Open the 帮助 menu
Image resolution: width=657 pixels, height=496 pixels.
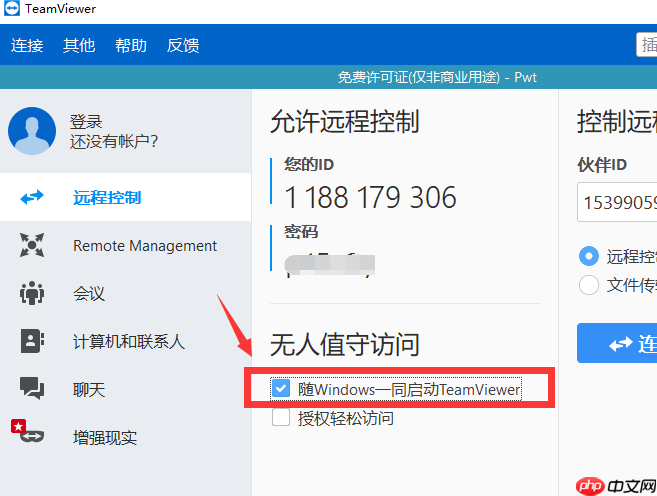coord(131,45)
